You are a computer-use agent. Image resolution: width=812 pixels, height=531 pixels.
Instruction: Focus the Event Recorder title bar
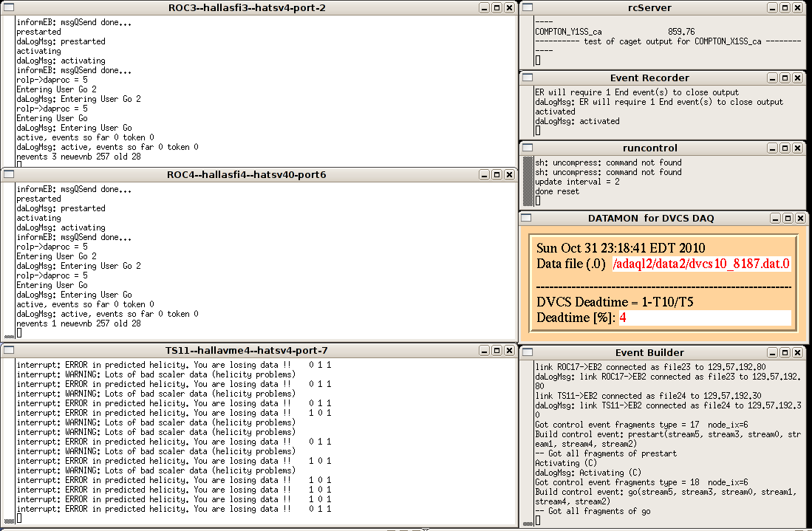[649, 78]
